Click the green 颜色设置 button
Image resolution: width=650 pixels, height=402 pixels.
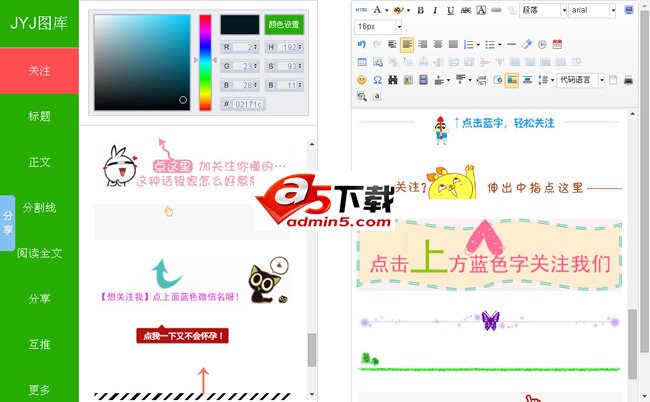[284, 24]
